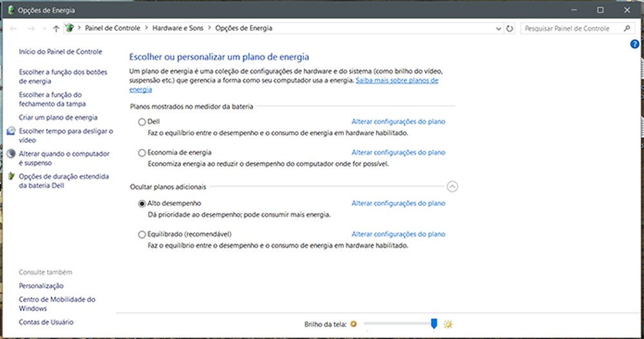Click the moon icon beside Alterar quando o computador
Image resolution: width=644 pixels, height=339 pixels.
(x=11, y=154)
